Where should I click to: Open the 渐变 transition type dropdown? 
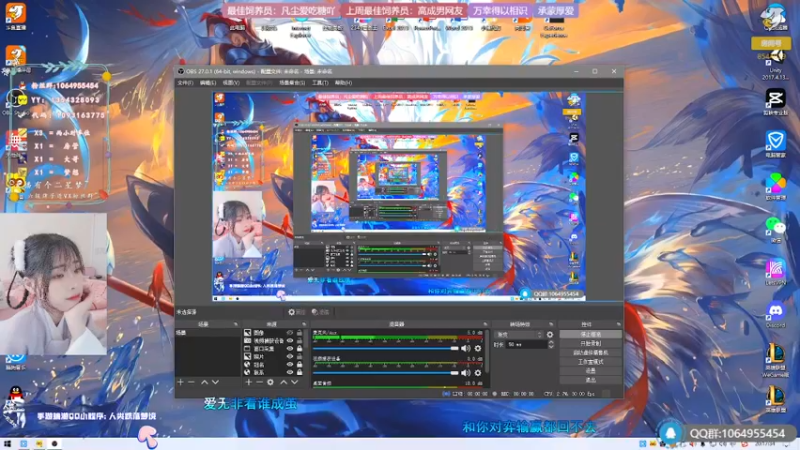point(519,335)
